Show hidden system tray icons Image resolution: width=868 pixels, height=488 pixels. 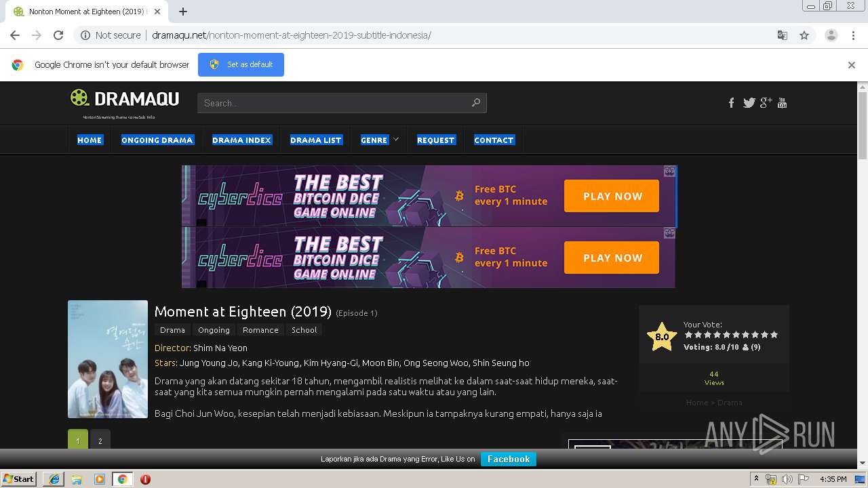point(756,479)
